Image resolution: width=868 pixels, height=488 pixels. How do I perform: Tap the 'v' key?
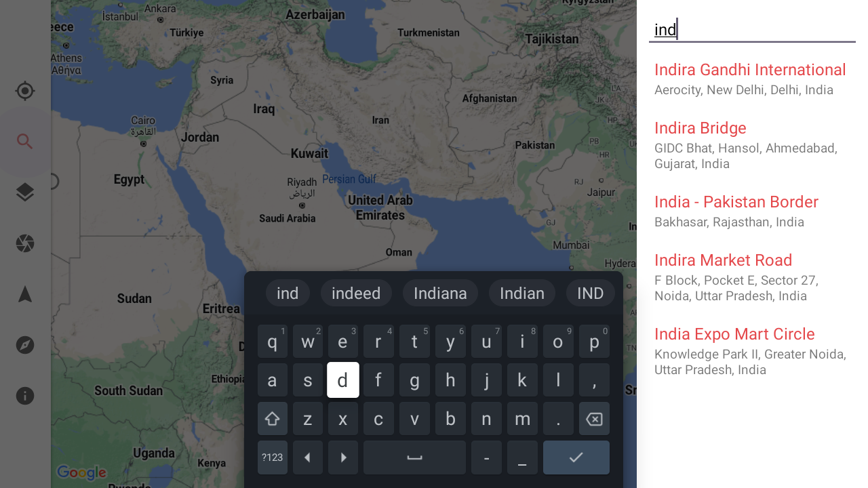[414, 419]
